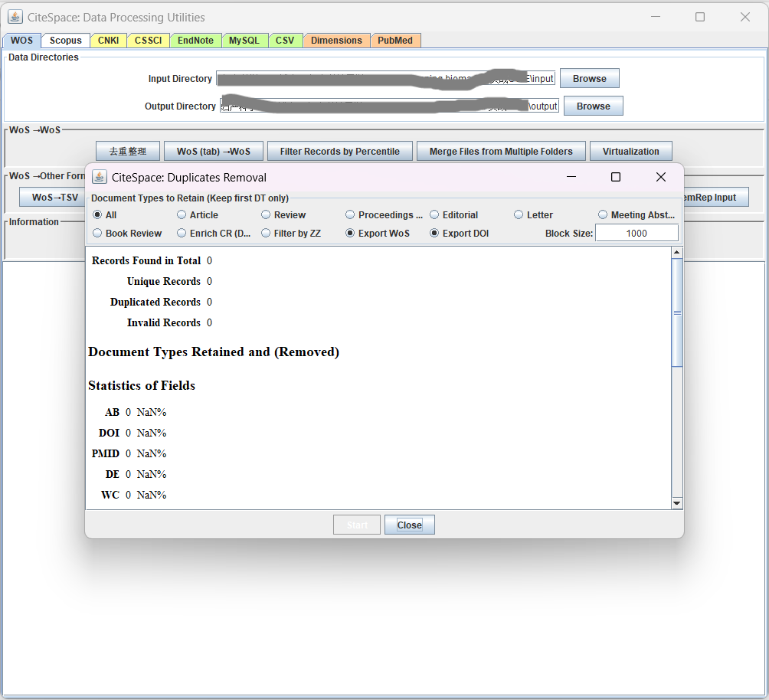Click Filter Records by Percentile
Viewport: 769px width, 700px height.
340,151
